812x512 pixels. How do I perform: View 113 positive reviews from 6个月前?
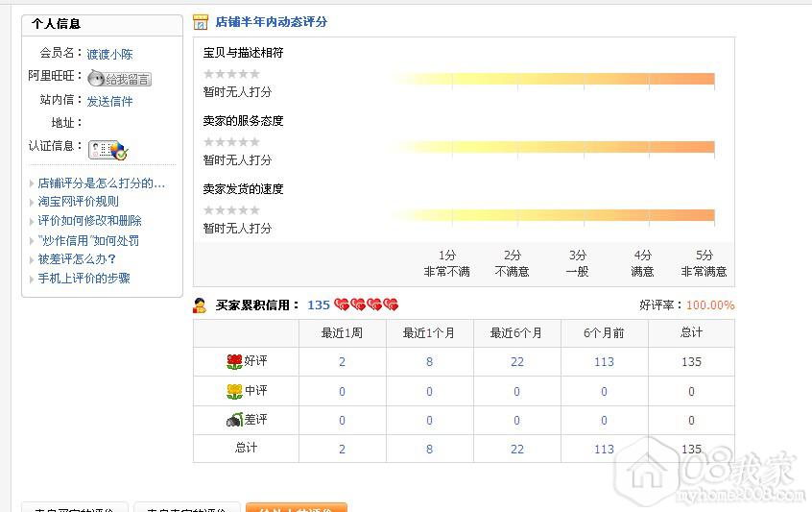pos(604,362)
